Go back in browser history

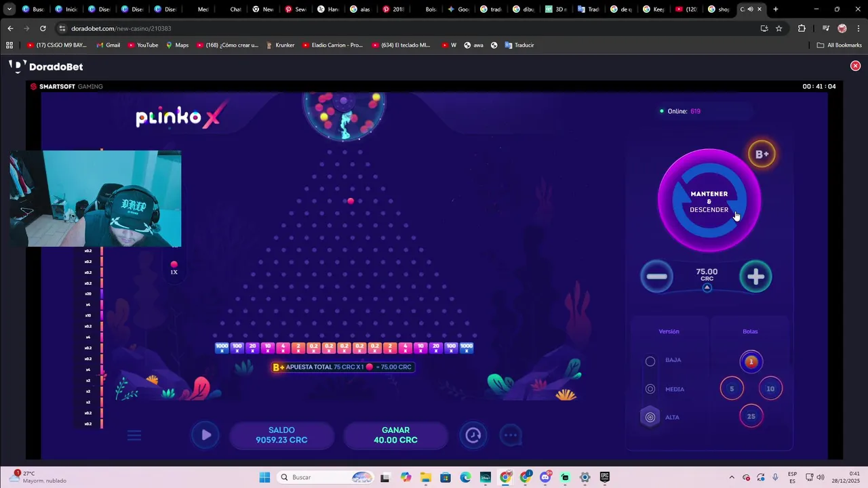click(10, 28)
